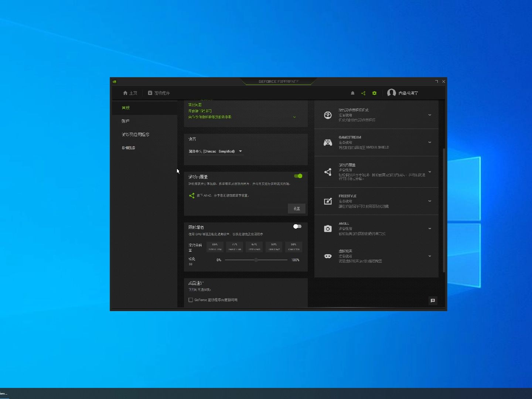This screenshot has width=532, height=399.
Task: Click the GAMESTREAM controller icon
Action: [328, 143]
